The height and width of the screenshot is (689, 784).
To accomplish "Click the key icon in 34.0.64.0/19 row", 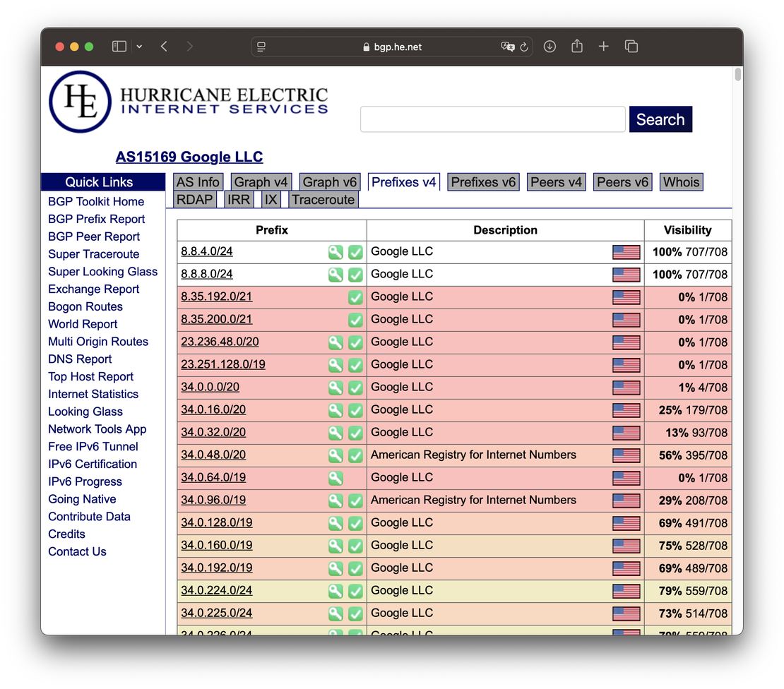I will [335, 478].
